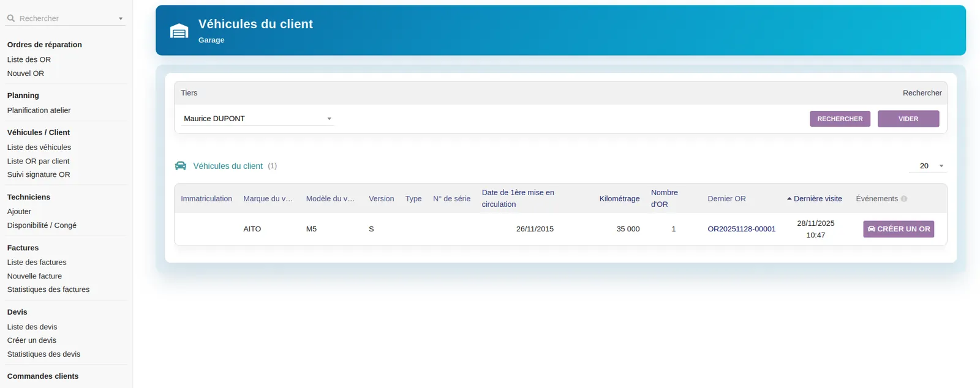Open the OR20251128-00001 link
The image size is (980, 388).
tap(741, 229)
